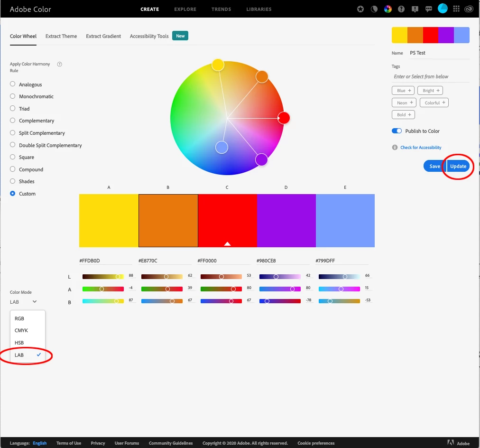Open the Color Mode LAB dropdown
This screenshot has width=480, height=448.
click(23, 302)
